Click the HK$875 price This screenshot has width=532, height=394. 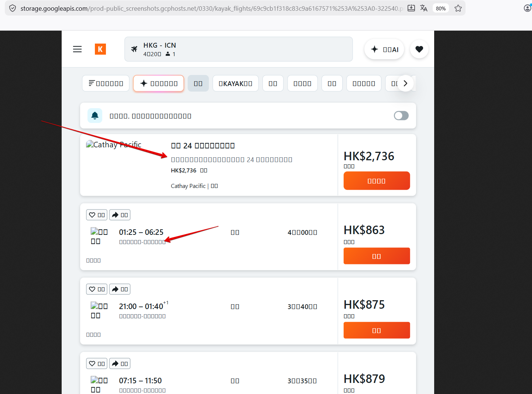click(x=364, y=305)
